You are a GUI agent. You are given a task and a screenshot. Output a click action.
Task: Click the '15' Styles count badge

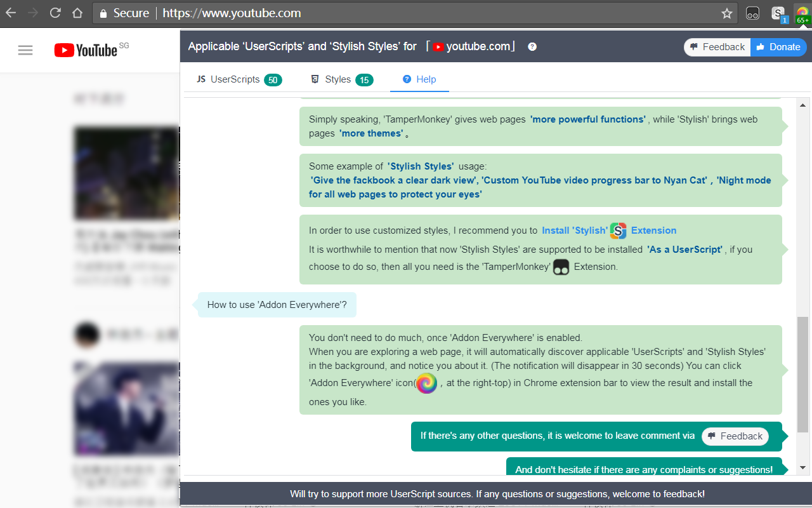364,80
